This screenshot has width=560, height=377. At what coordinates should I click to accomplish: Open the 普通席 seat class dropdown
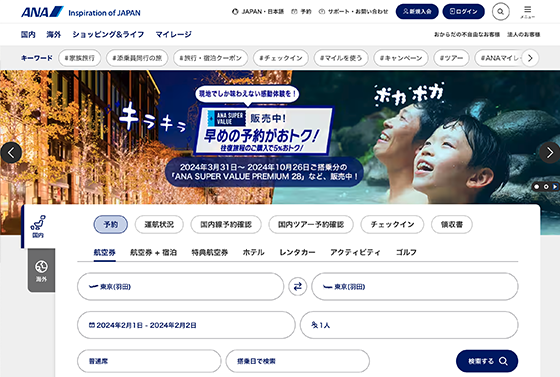tap(149, 361)
